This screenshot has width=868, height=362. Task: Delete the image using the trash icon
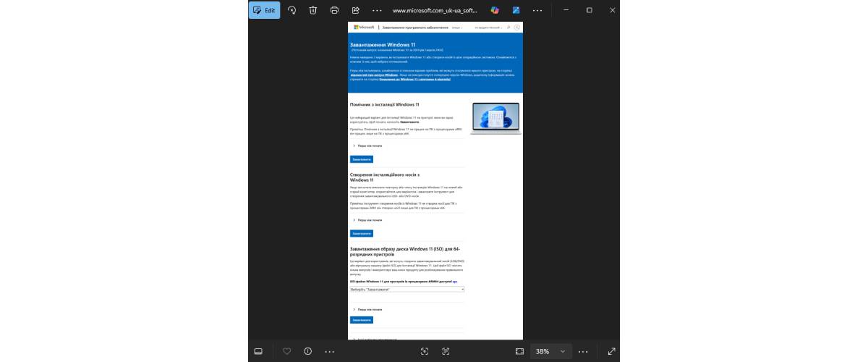(x=312, y=10)
